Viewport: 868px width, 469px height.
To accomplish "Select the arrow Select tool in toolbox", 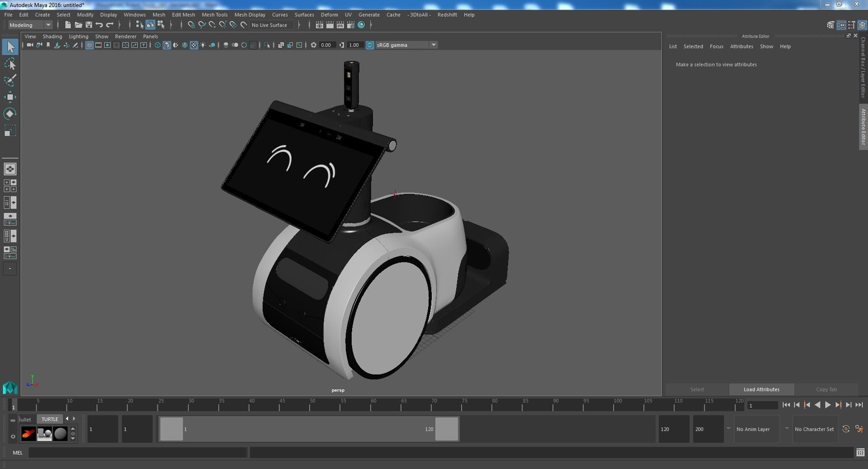I will (x=10, y=47).
